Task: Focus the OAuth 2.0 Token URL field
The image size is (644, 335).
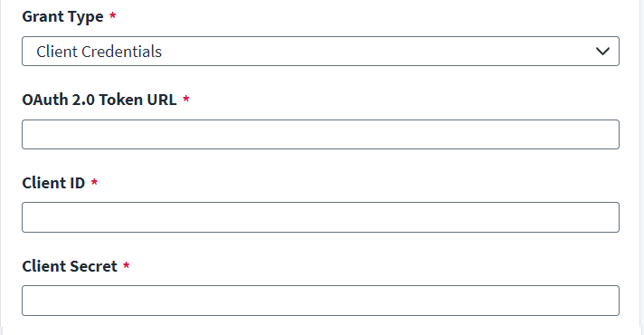Action: tap(320, 134)
